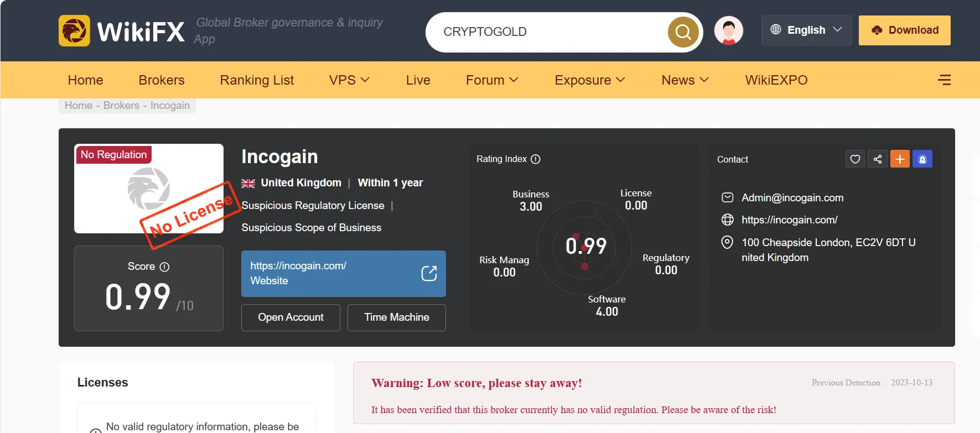Click the Brokers breadcrumb link
Image resolution: width=980 pixels, height=433 pixels.
(121, 106)
